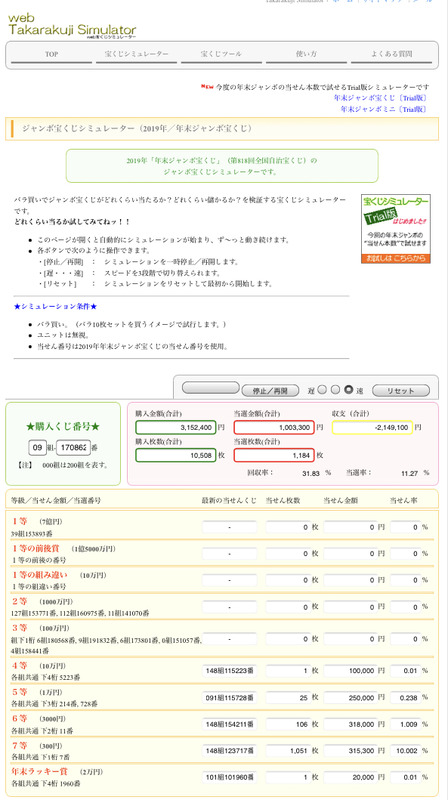Open the 宝くじツール menu tab

tap(221, 55)
